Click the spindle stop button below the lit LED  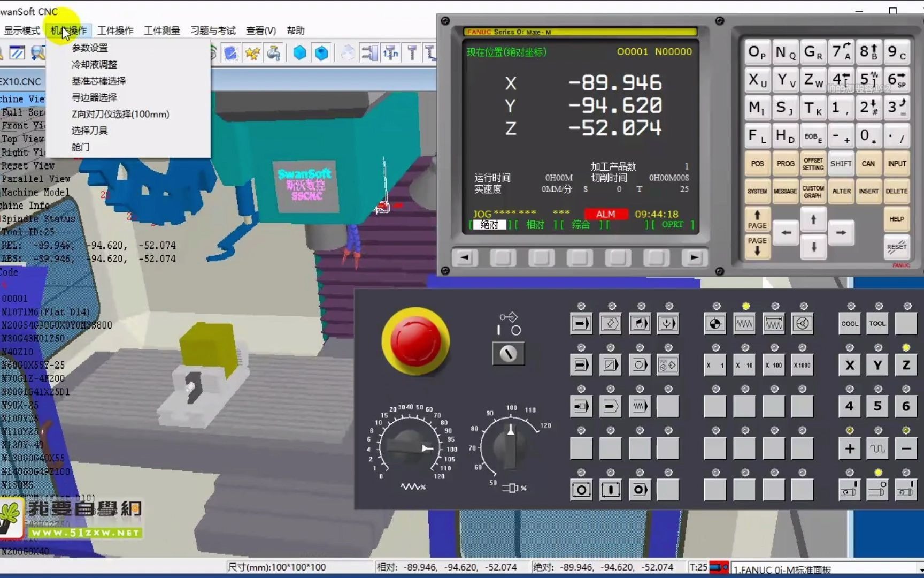click(x=877, y=490)
